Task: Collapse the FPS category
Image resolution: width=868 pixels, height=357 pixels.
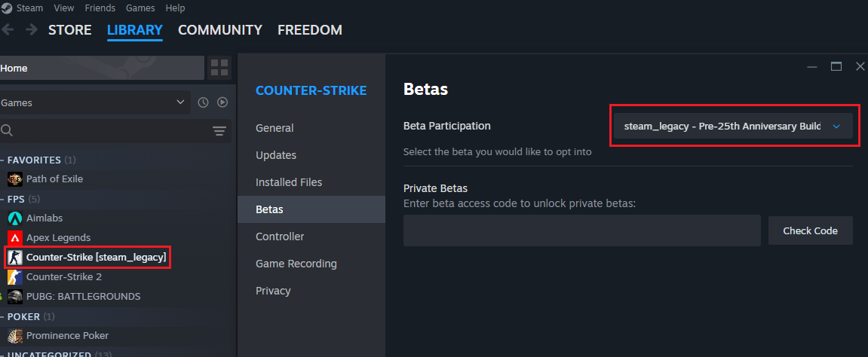Action: [x=3, y=199]
